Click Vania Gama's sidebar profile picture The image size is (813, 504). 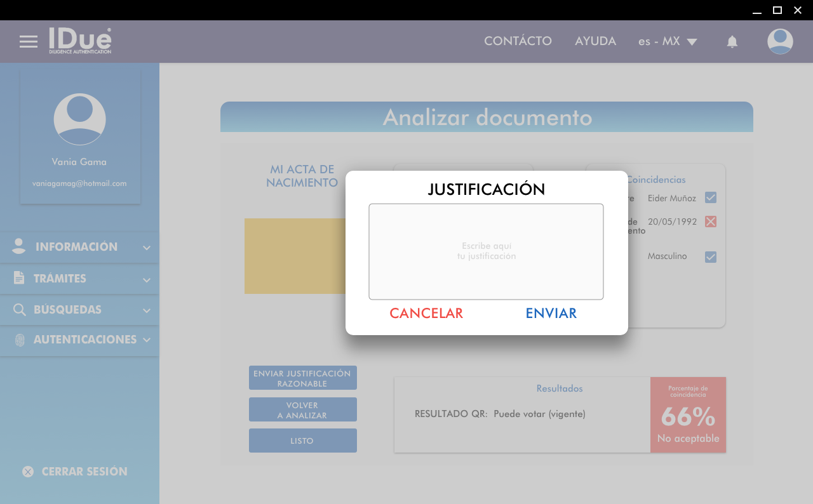tap(79, 119)
